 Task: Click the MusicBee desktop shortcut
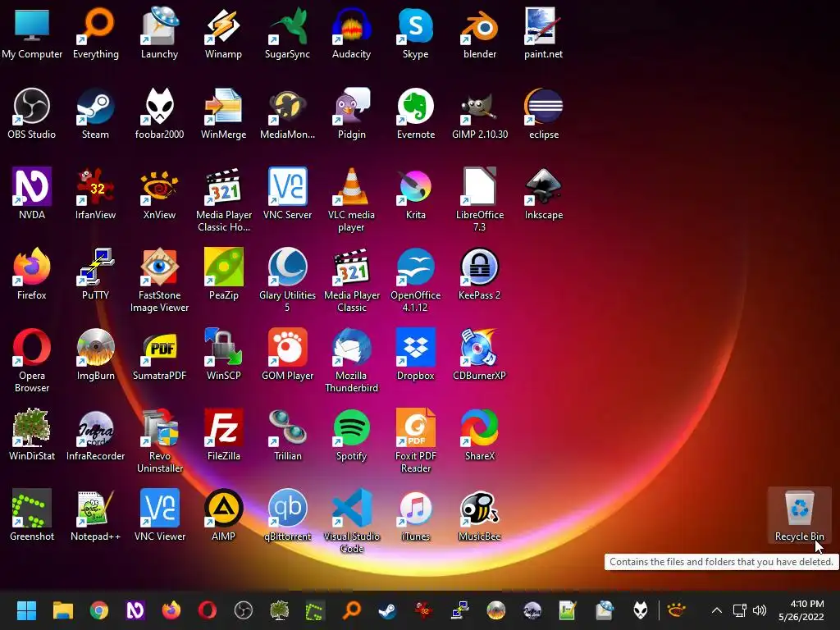click(479, 515)
